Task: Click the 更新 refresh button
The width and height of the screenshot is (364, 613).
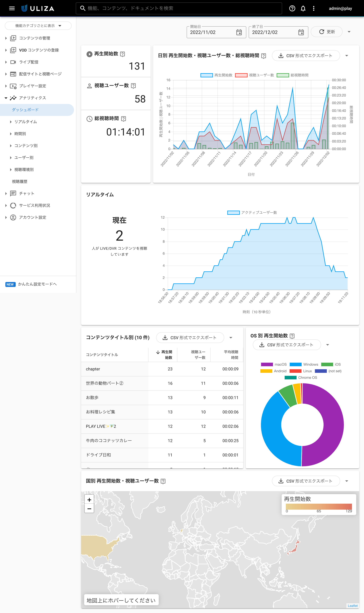Action: coord(326,32)
